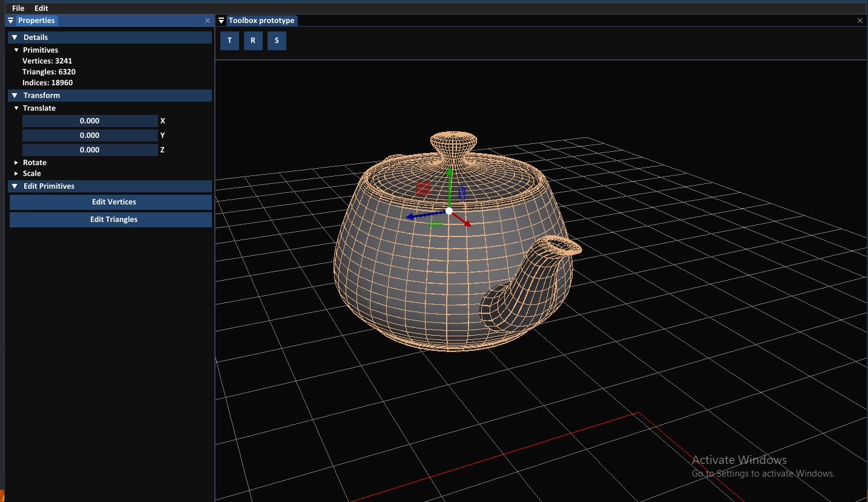This screenshot has width=868, height=502.
Task: Open the Edit menu
Action: pyautogui.click(x=41, y=8)
